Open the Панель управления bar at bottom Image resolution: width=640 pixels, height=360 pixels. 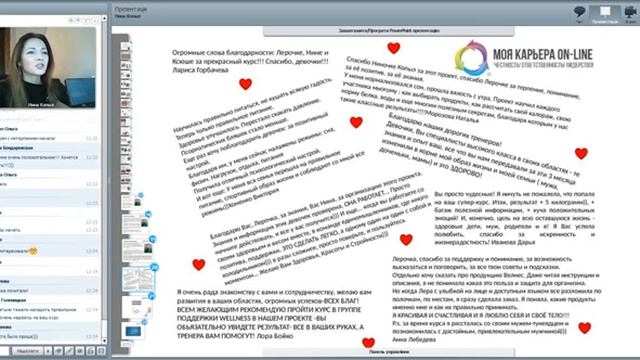(x=389, y=352)
